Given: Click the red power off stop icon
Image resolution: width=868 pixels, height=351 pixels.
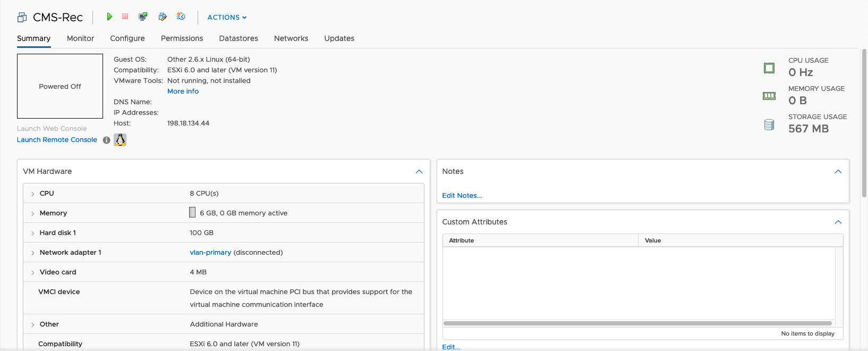Looking at the screenshot, I should click(x=125, y=17).
